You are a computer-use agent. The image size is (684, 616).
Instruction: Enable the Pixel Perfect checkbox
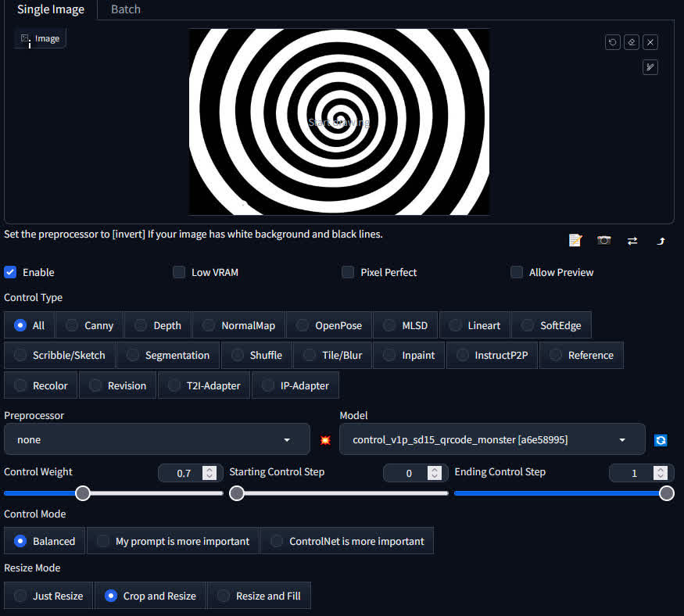348,272
